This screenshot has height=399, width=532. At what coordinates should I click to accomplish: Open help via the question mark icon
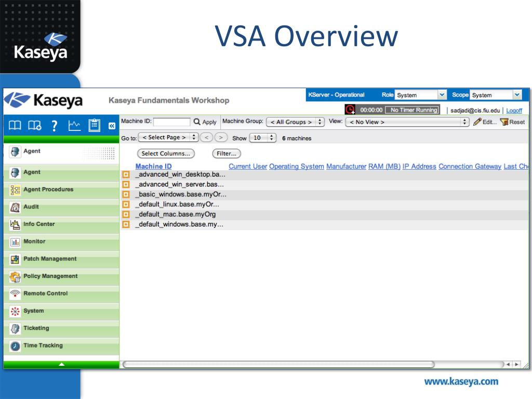54,126
